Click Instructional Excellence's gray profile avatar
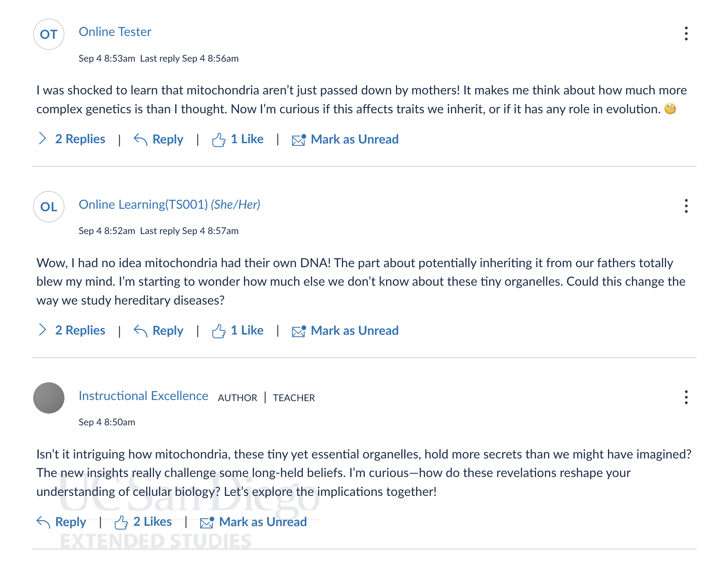 [49, 398]
